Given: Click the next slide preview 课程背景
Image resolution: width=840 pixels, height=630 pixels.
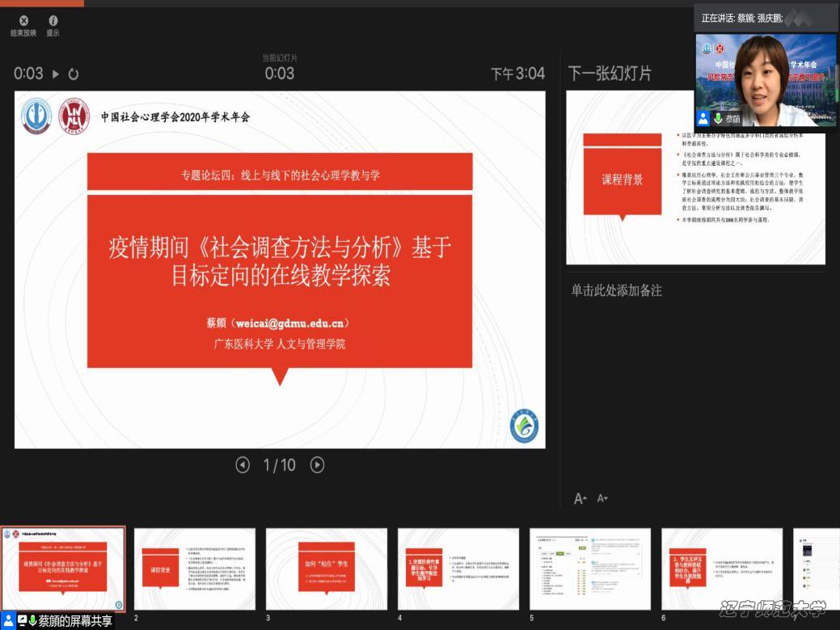Looking at the screenshot, I should 695,178.
